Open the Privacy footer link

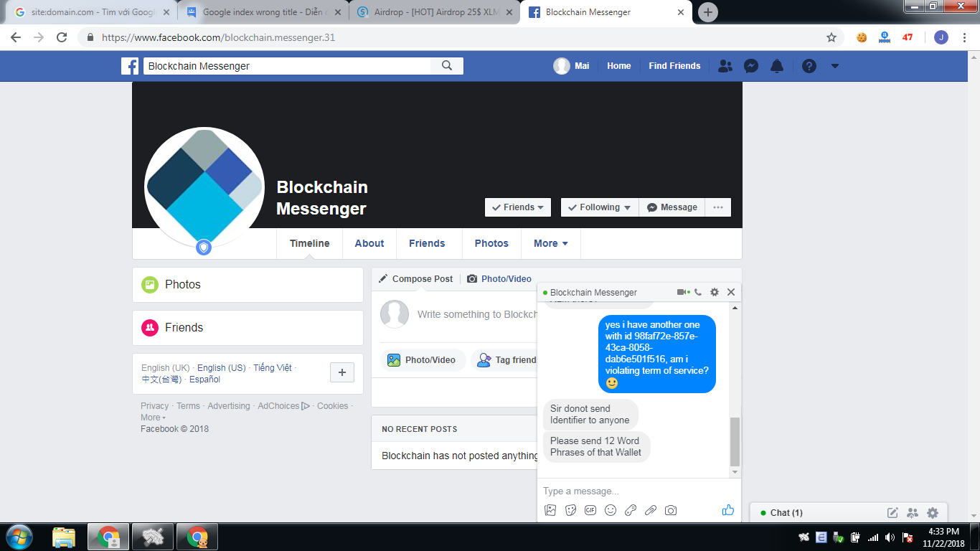click(154, 406)
